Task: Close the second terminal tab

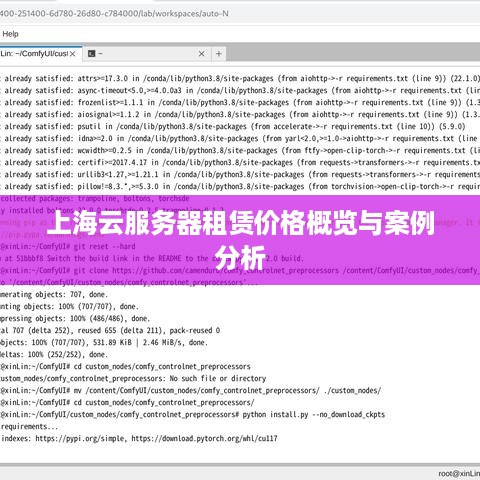Action: (202, 54)
